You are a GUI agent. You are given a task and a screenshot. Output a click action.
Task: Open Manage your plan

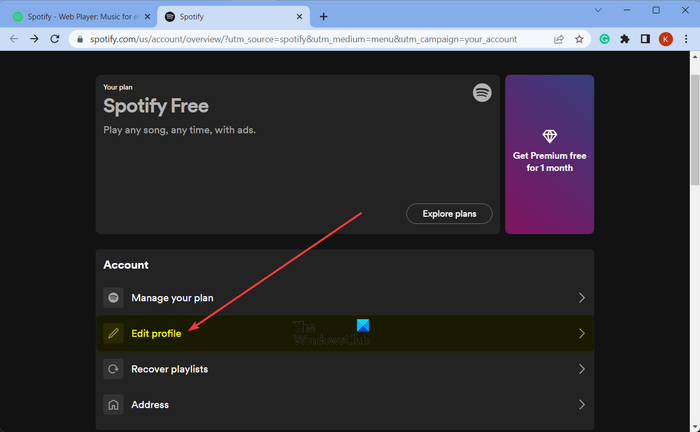click(345, 298)
